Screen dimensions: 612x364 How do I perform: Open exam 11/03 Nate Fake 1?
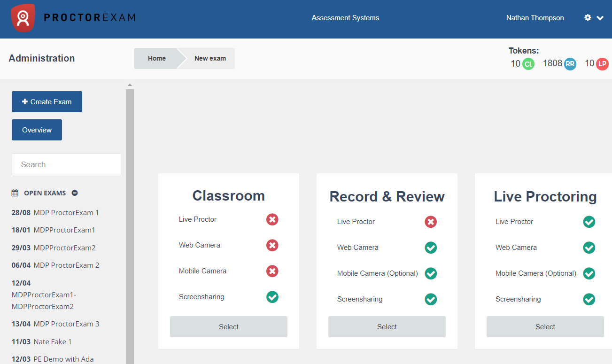click(x=42, y=341)
